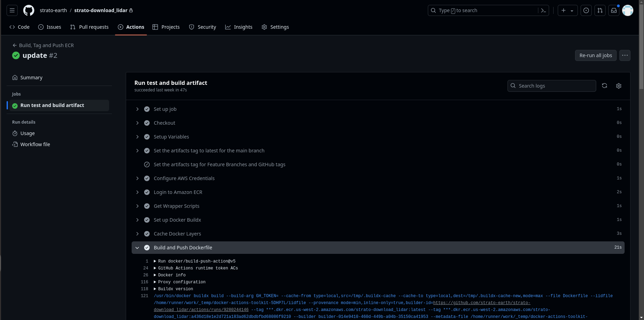Expand GitHub Actions runtime token ACs group
644x320 pixels.
196,268
